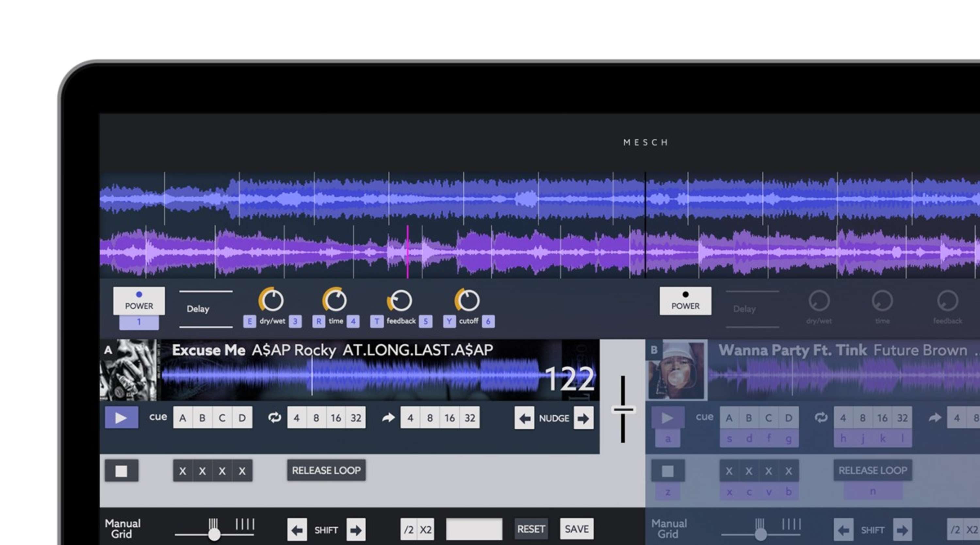Screen dimensions: 980x545
Task: Click the pink marker in purple waveform
Action: click(407, 252)
